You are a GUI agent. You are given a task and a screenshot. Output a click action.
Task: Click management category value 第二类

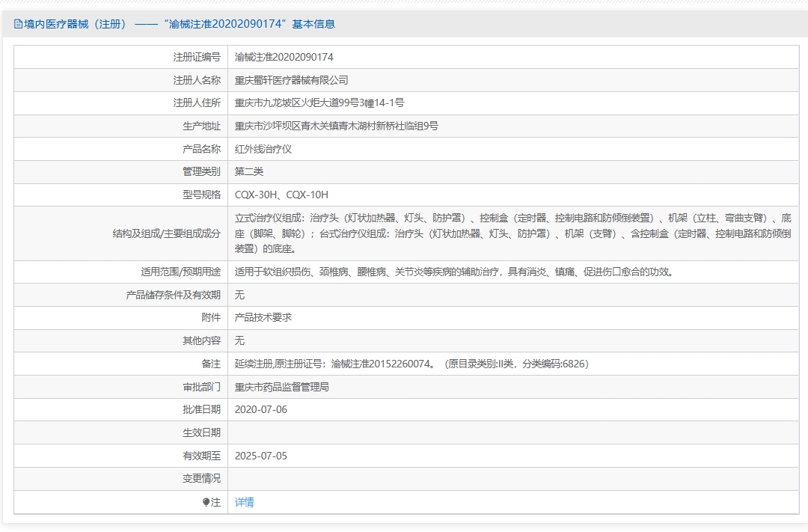pyautogui.click(x=249, y=171)
